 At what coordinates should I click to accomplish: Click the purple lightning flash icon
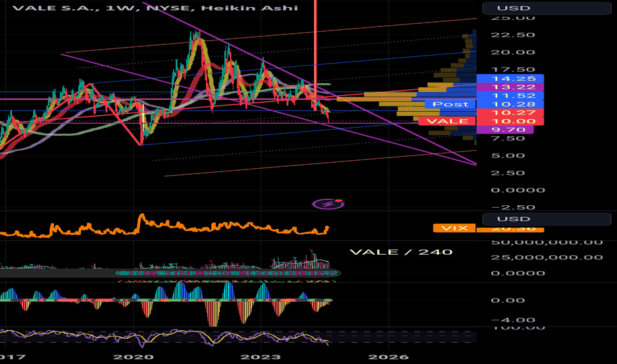[328, 204]
